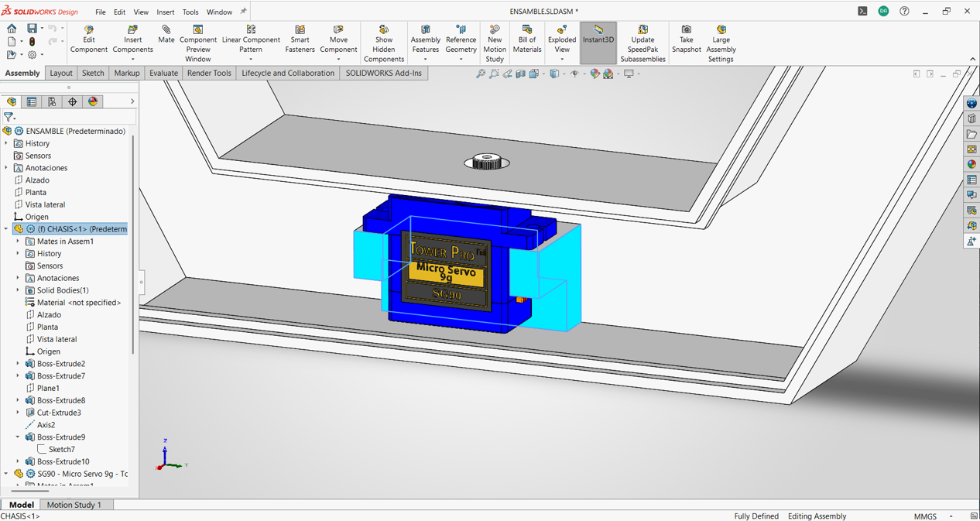Image resolution: width=980 pixels, height=521 pixels.
Task: Click the Zoom to Area icon
Action: coord(494,74)
